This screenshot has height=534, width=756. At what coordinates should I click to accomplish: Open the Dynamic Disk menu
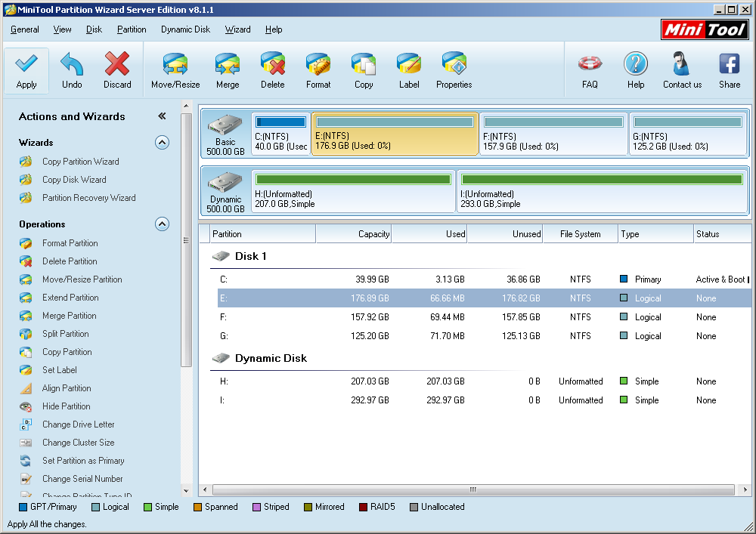pyautogui.click(x=185, y=29)
